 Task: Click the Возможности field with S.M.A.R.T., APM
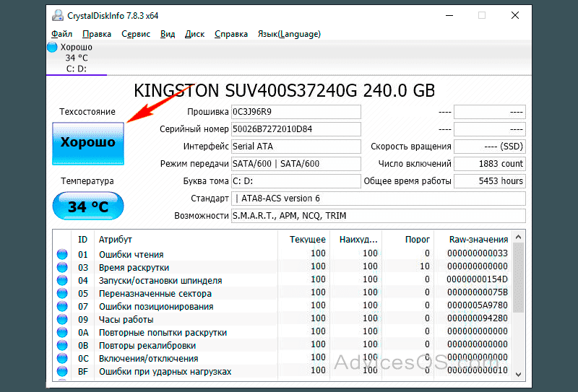pos(379,216)
